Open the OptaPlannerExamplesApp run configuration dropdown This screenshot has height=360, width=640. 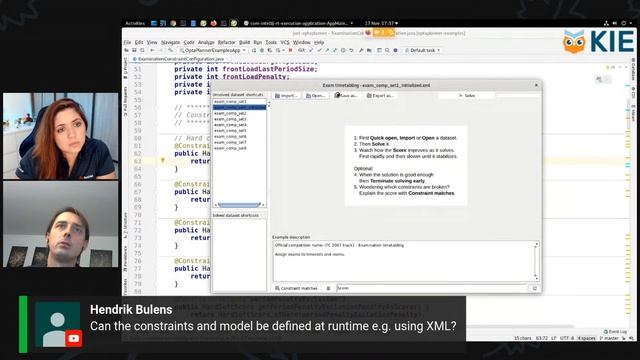click(x=213, y=50)
